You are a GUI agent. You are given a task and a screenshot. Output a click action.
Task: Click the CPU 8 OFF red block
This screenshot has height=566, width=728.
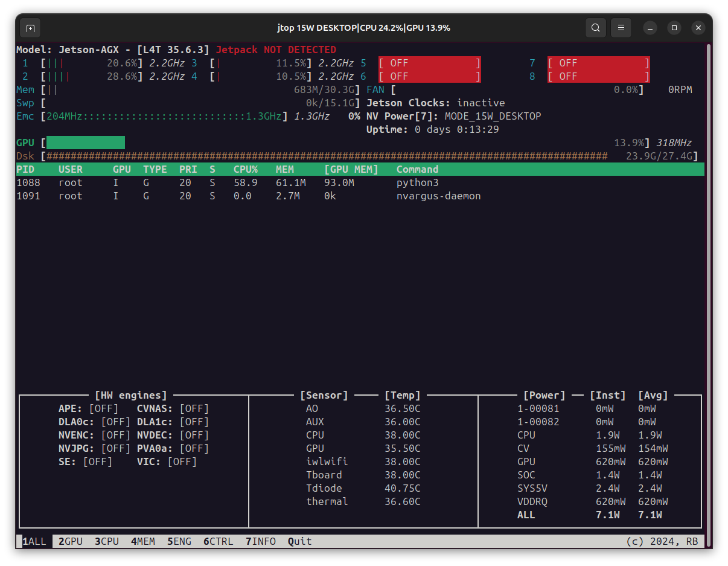pyautogui.click(x=599, y=76)
